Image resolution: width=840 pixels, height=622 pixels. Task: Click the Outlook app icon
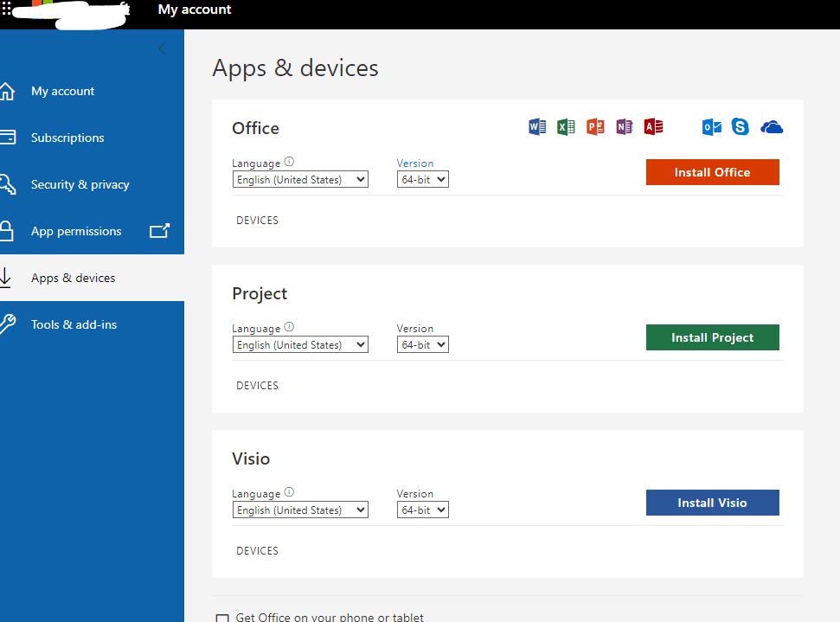(711, 127)
